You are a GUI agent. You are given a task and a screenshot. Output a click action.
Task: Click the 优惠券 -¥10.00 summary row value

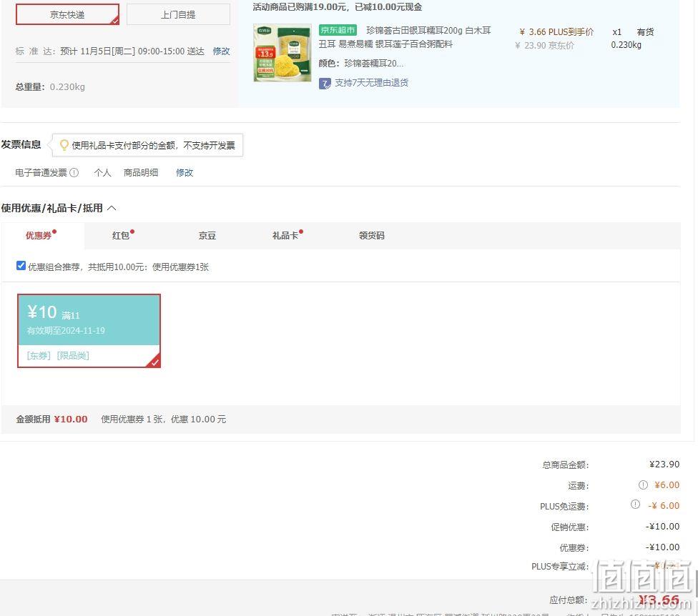click(x=662, y=547)
